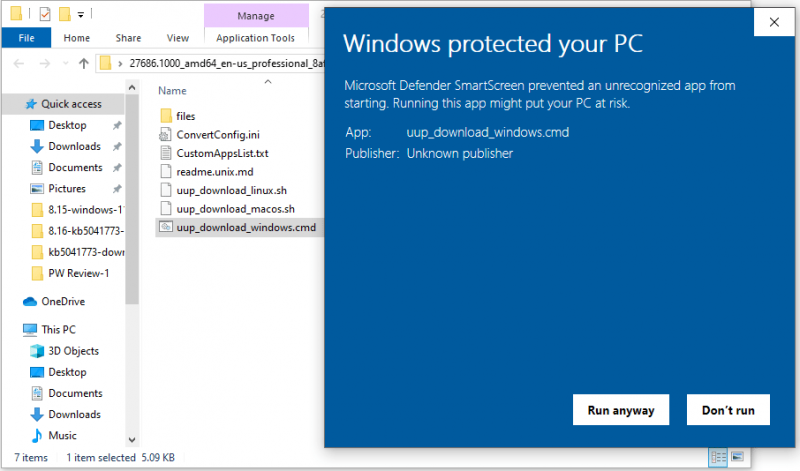Click Run anyway in SmartScreen dialog
The height and width of the screenshot is (471, 800).
[620, 410]
